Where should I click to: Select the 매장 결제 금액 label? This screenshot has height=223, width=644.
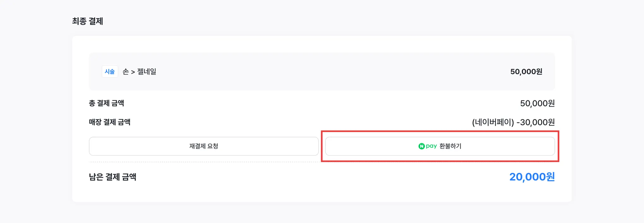click(109, 122)
